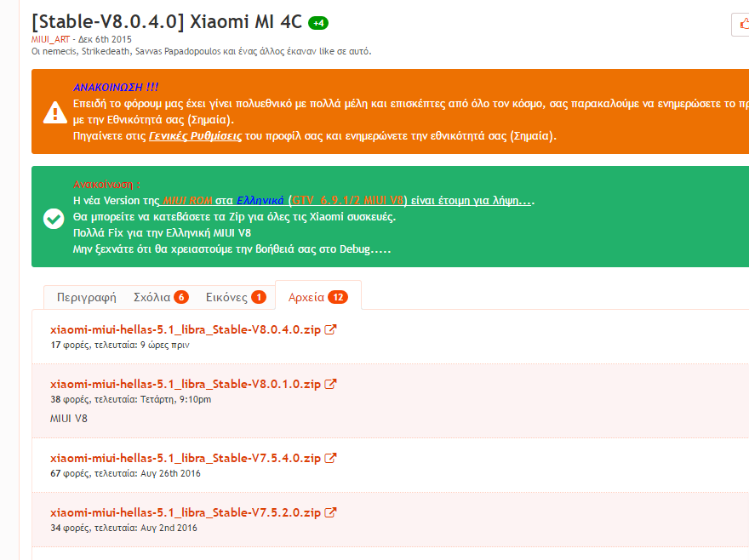Click the text 38 φορές, τελευταία: Τετάρτη, 9:10pm
The height and width of the screenshot is (560, 749).
click(x=131, y=399)
